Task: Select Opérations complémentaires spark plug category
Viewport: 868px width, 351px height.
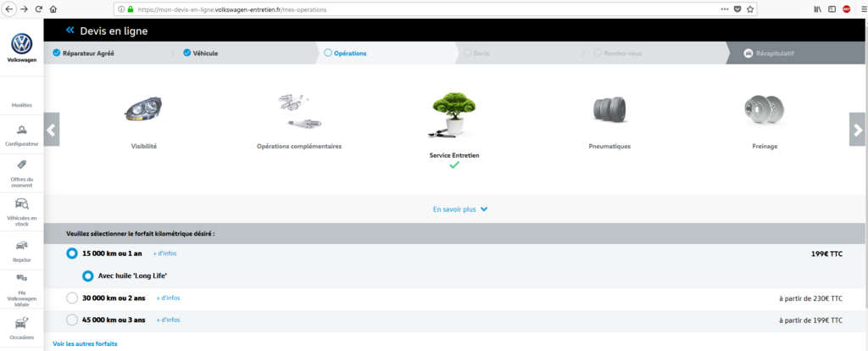Action: pyautogui.click(x=299, y=122)
